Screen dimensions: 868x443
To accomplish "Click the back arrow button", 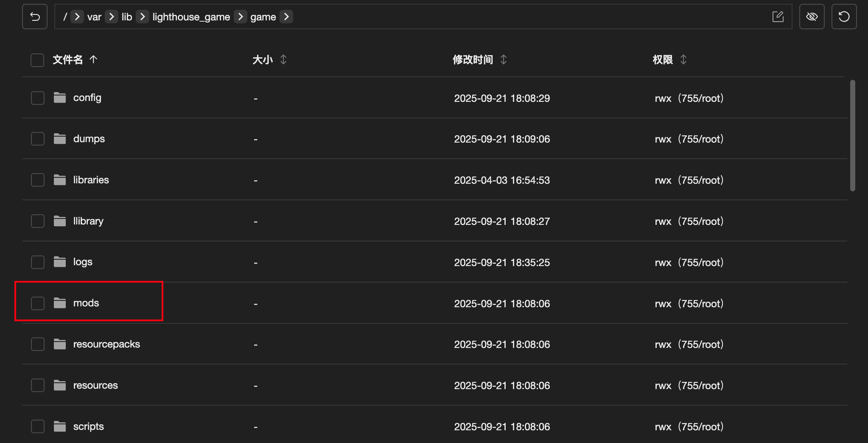I will click(x=35, y=17).
